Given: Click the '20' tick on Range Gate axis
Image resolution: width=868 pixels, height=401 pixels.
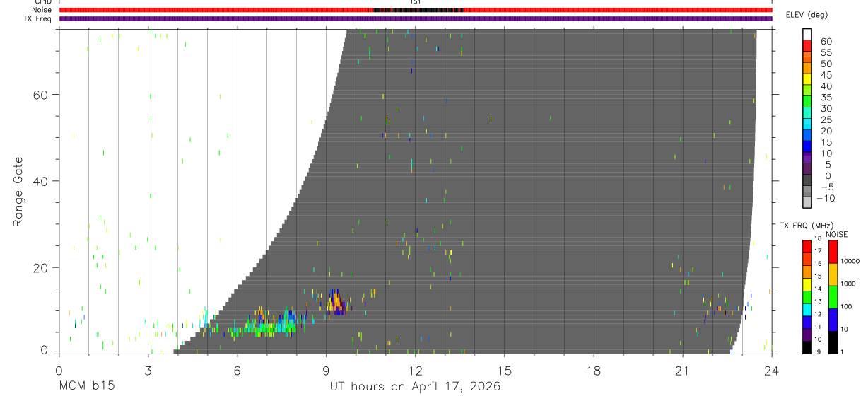Looking at the screenshot, I should click(x=39, y=268).
